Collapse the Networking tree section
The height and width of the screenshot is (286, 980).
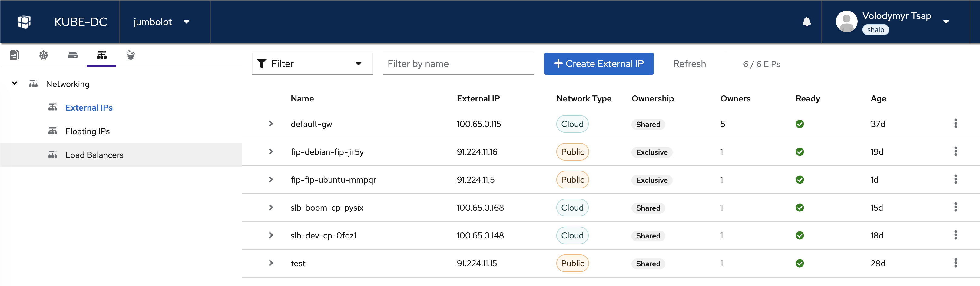15,84
